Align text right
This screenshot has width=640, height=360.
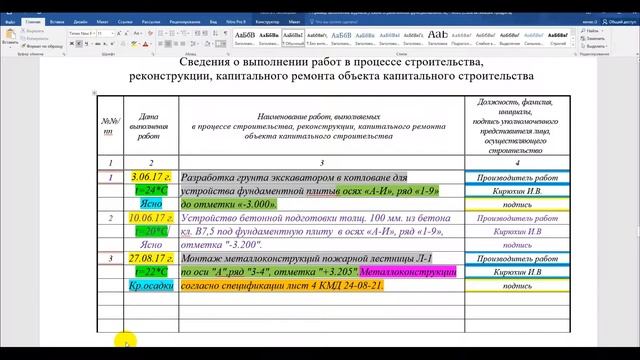point(176,44)
